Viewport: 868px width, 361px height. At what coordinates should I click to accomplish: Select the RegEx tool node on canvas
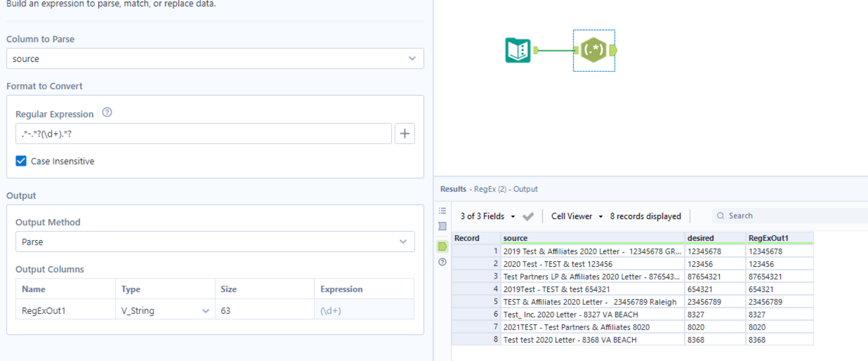pyautogui.click(x=593, y=50)
